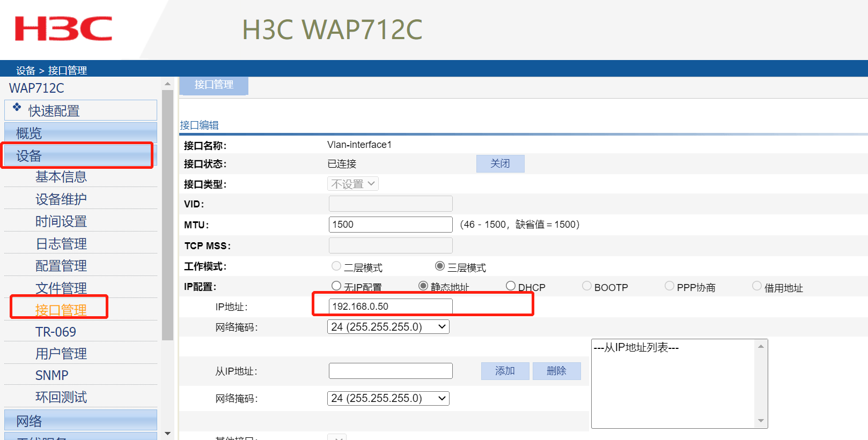The image size is (868, 440).
Task: Open 基本信息 in sidebar
Action: [61, 177]
